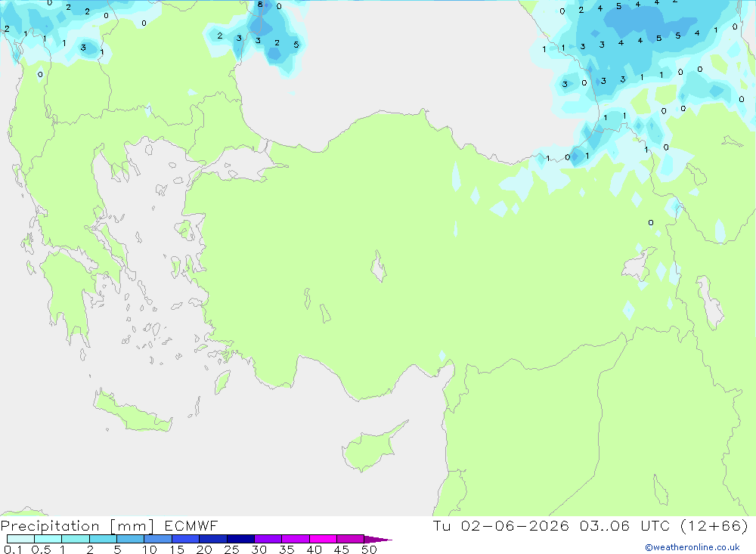Click the 'Tu 02-06-2026' date text
Viewport: 756px width, 554px height.
click(x=501, y=525)
